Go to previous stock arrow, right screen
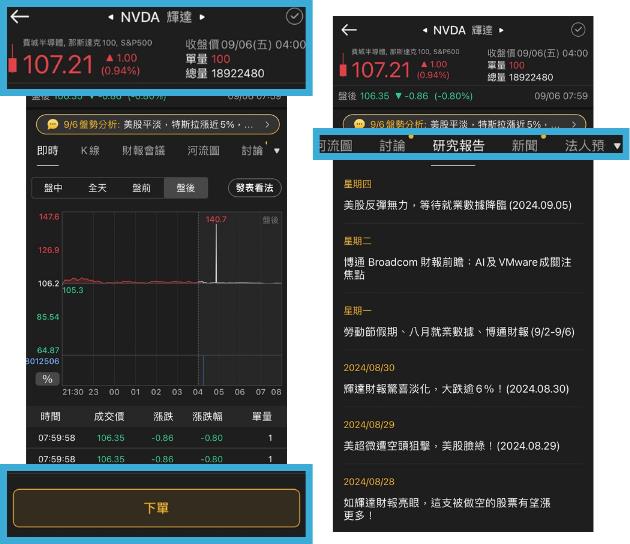 coord(425,30)
